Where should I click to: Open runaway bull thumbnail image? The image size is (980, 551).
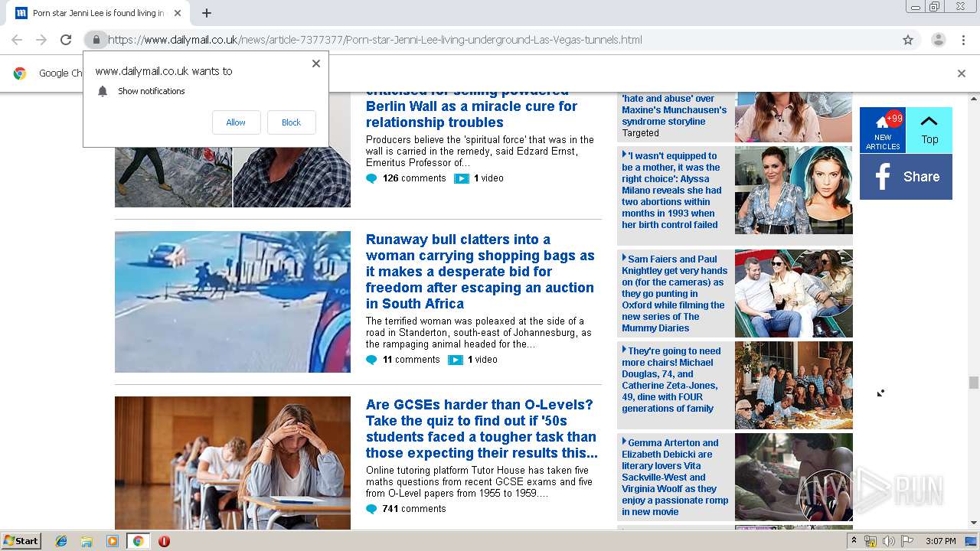click(233, 302)
